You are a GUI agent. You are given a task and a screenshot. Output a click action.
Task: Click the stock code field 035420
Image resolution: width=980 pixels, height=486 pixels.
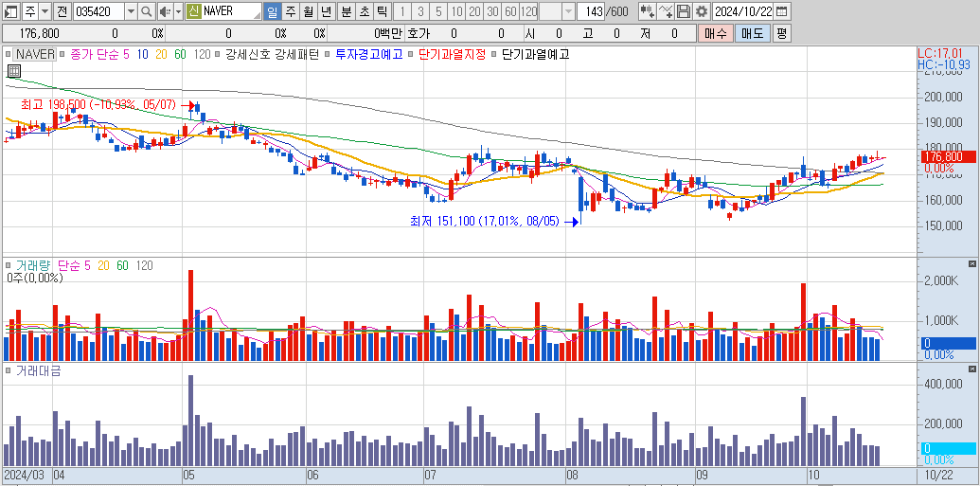[98, 11]
